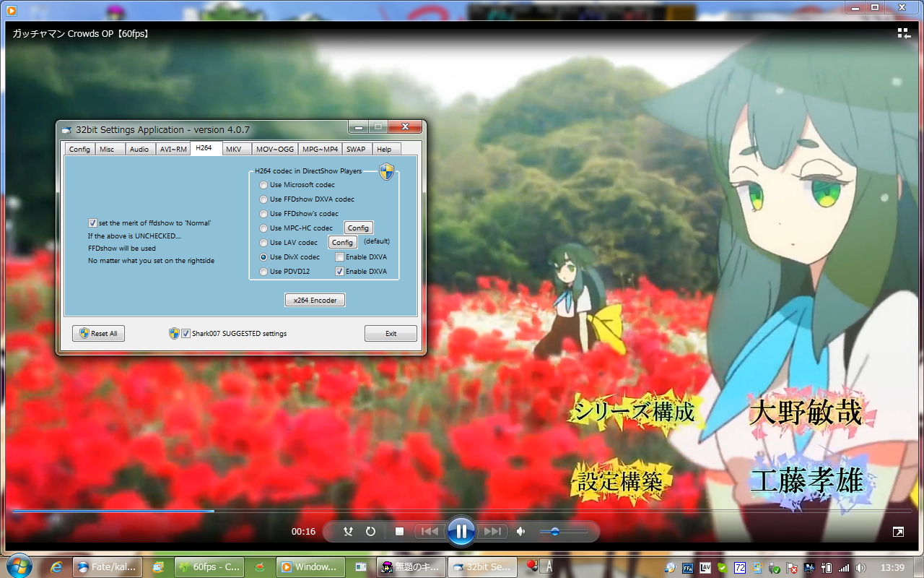Toggle Shark007 SUGGESTED settings checkbox
The width and height of the screenshot is (924, 578).
[186, 334]
